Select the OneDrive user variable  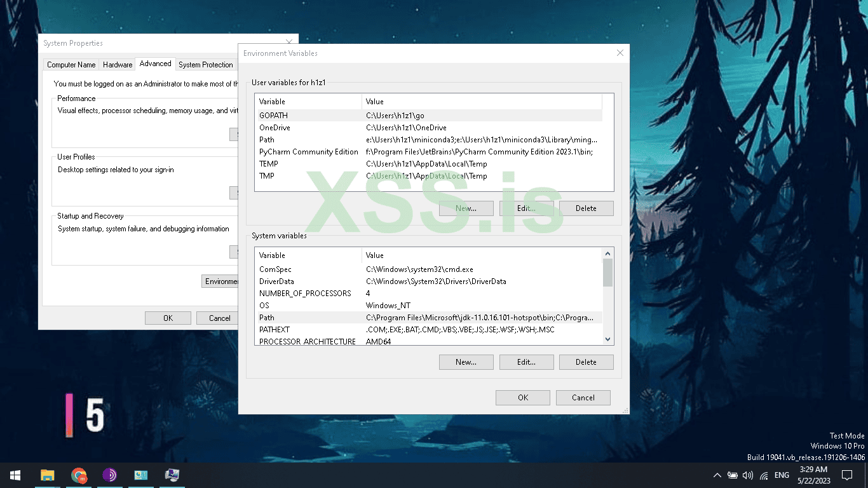pyautogui.click(x=428, y=128)
